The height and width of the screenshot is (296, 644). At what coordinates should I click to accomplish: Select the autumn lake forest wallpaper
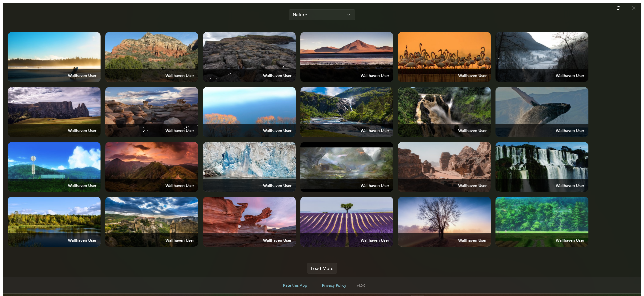tap(54, 222)
